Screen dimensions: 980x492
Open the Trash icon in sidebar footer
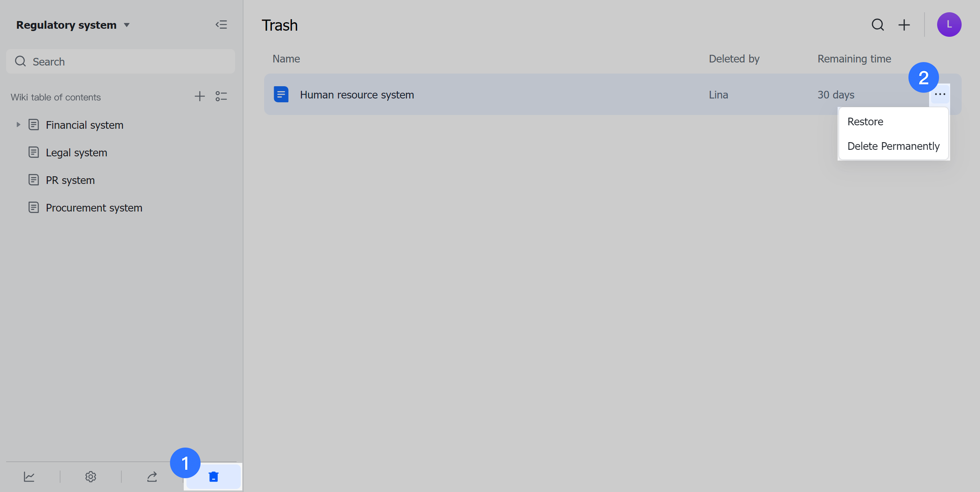click(213, 477)
